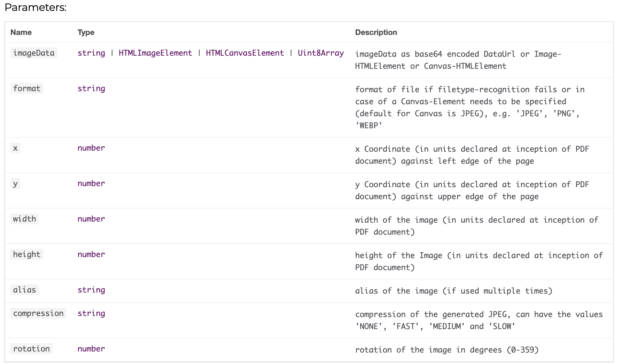Click the imageData parameter name
618x364 pixels.
point(34,53)
